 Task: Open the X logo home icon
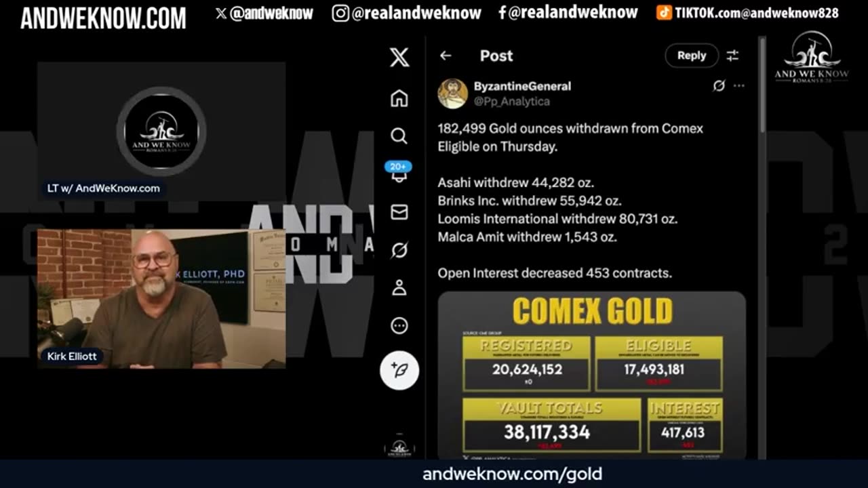(x=399, y=58)
